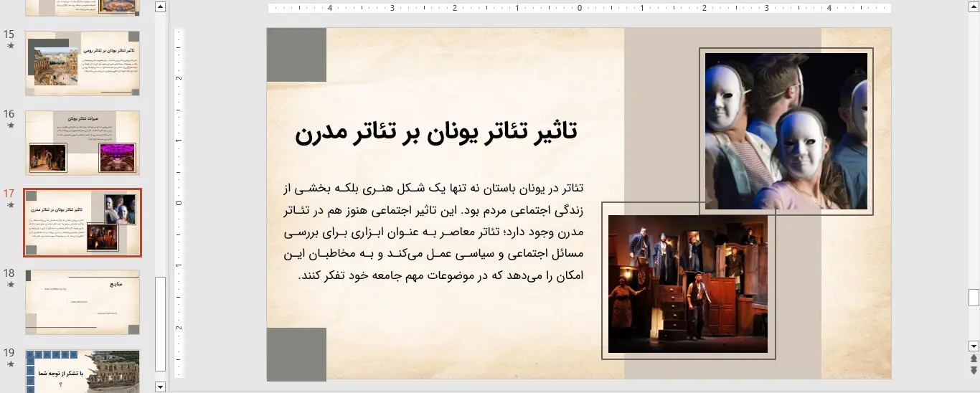Screen dimensions: 980x393
Task: Click the gray square at slide top-left
Action: [x=296, y=55]
